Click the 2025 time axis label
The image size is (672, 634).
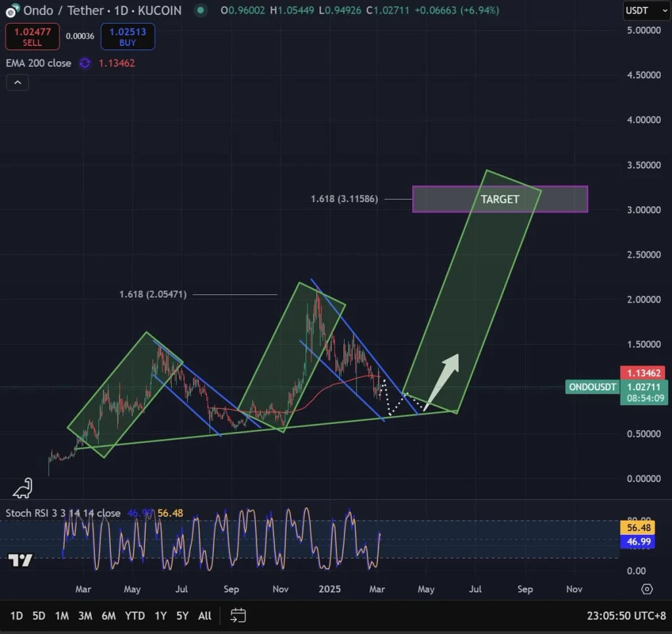click(329, 589)
